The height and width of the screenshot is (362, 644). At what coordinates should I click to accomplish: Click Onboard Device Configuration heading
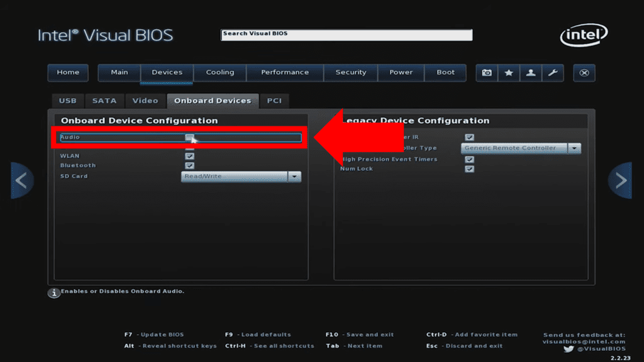tap(139, 121)
